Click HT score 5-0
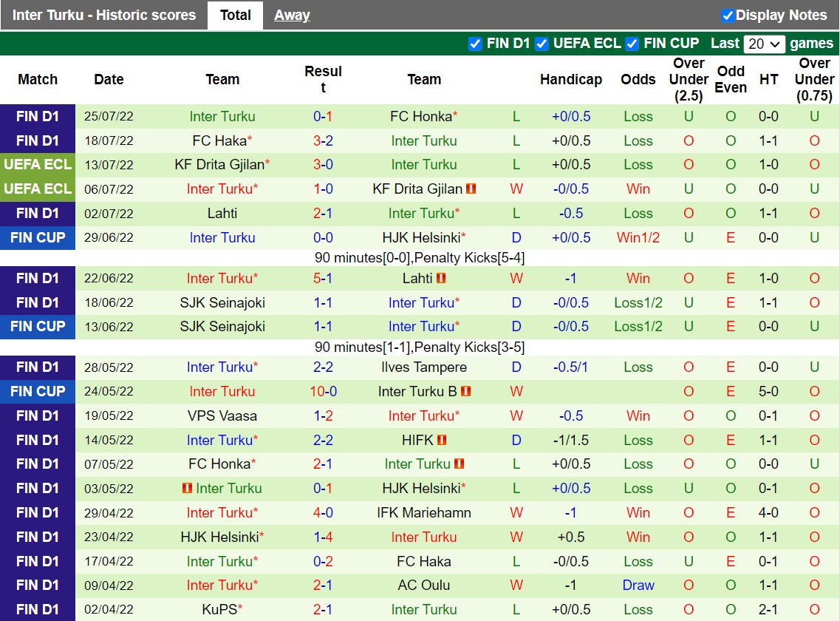The image size is (840, 621). 768,392
